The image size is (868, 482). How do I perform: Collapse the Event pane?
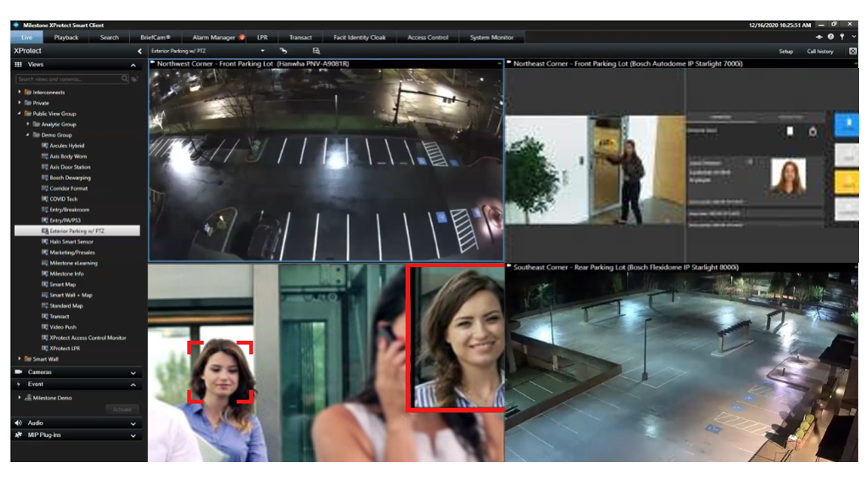[133, 384]
